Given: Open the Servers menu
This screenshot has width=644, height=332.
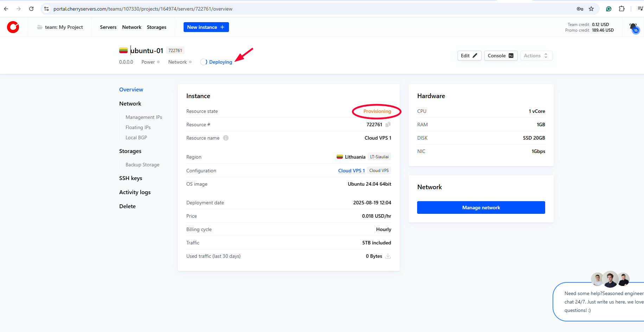Looking at the screenshot, I should pos(108,27).
